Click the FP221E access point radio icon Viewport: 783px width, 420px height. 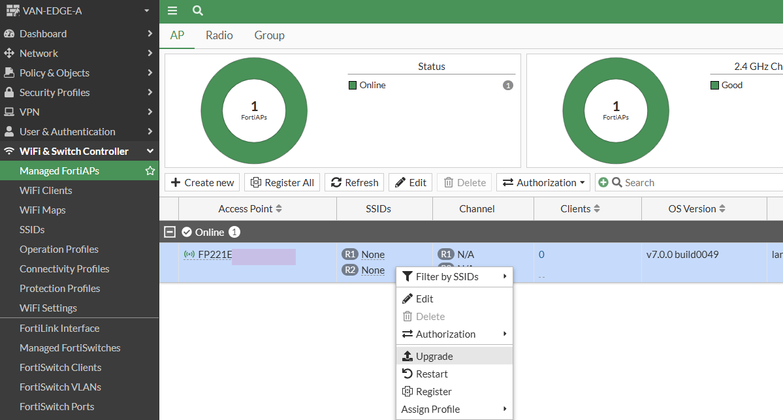click(x=189, y=255)
